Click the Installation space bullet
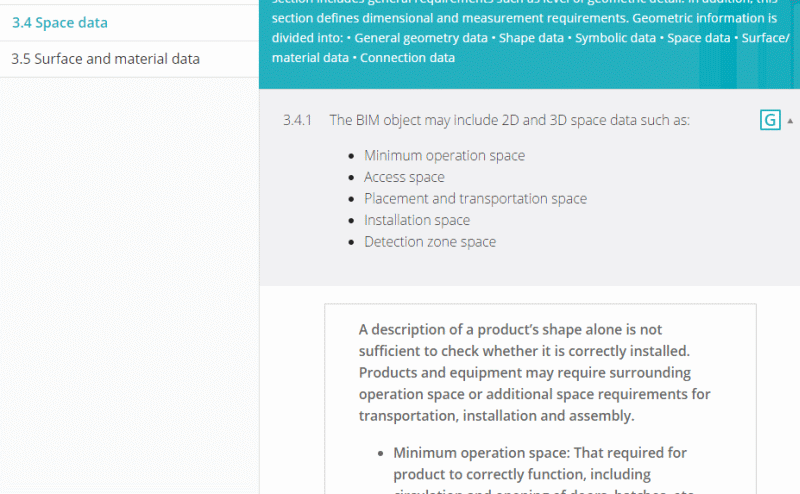The width and height of the screenshot is (800, 494). 416,220
